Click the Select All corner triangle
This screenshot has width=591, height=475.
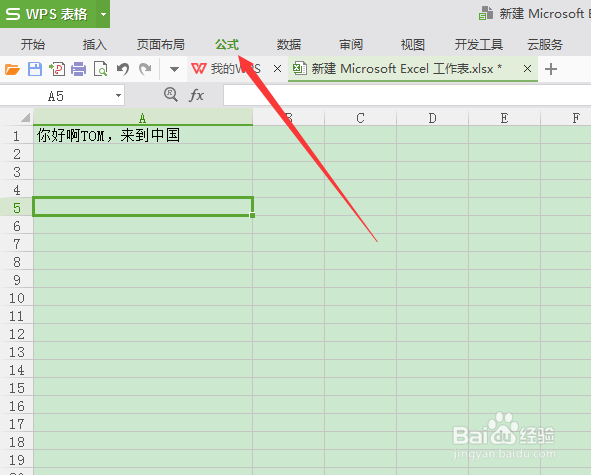[x=25, y=118]
